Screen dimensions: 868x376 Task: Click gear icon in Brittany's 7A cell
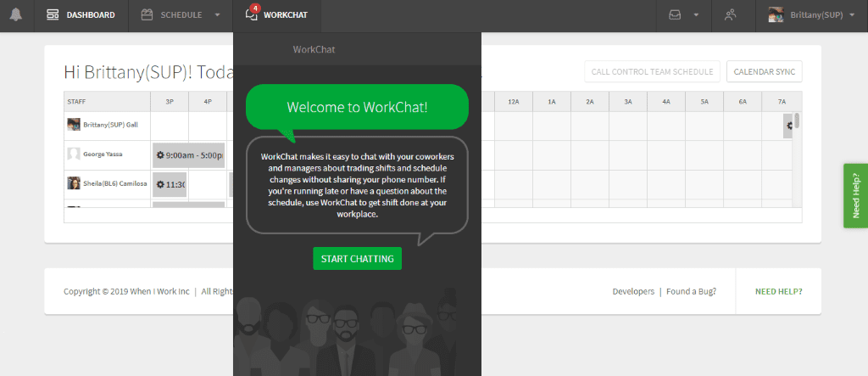click(x=789, y=126)
